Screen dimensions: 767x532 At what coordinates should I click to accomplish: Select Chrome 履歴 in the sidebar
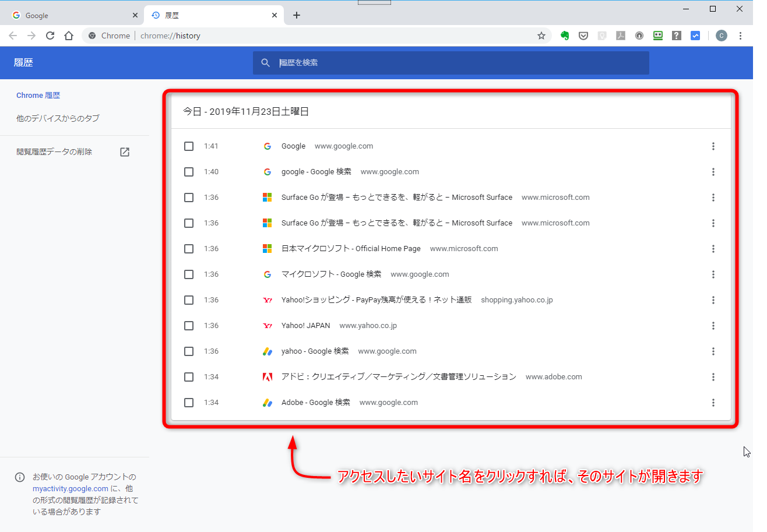[x=38, y=96]
